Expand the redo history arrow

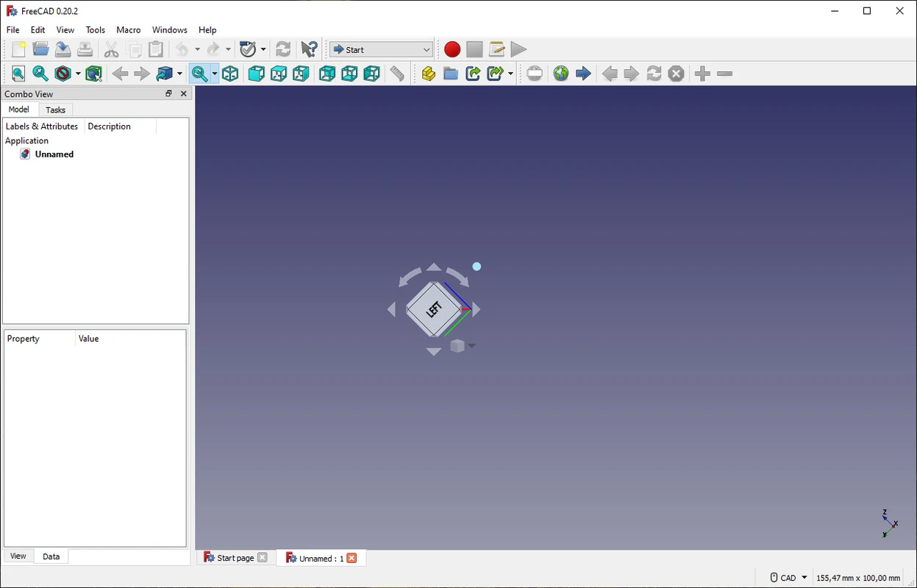click(228, 49)
